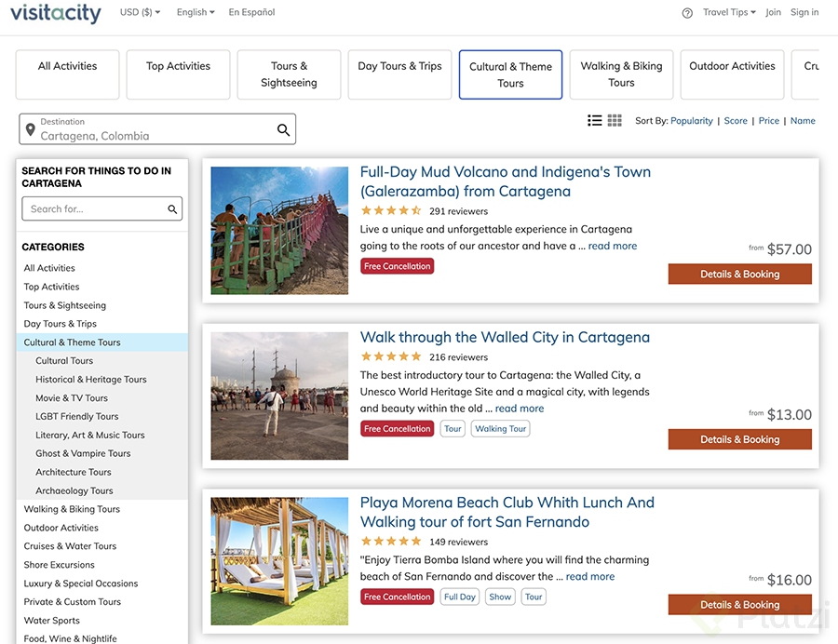Open Historical & Heritage Tours subcategory
838x644 pixels.
point(91,380)
